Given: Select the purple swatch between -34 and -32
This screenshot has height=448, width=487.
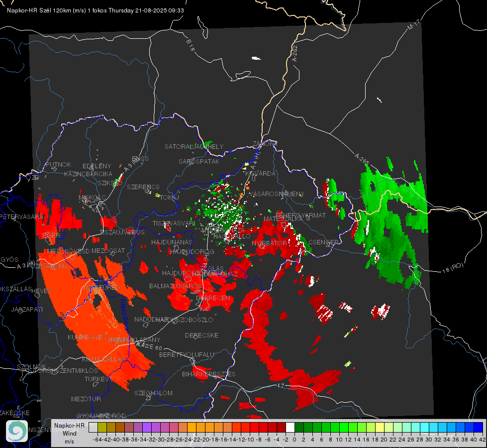Looking at the screenshot, I should [x=147, y=427].
